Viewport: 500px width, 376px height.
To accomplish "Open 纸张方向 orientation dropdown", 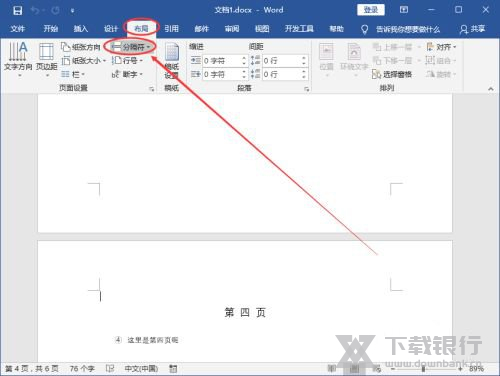I will (81, 47).
